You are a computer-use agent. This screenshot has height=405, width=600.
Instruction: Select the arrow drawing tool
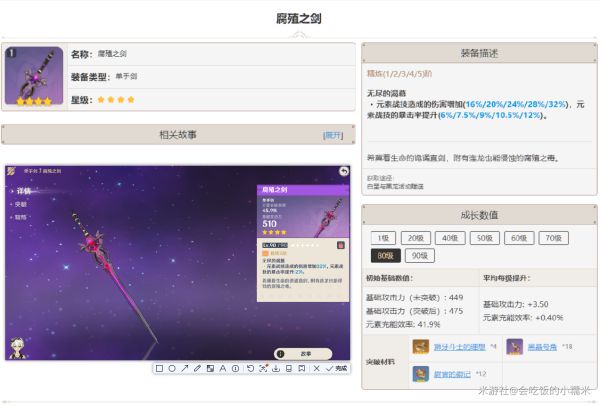(x=185, y=369)
